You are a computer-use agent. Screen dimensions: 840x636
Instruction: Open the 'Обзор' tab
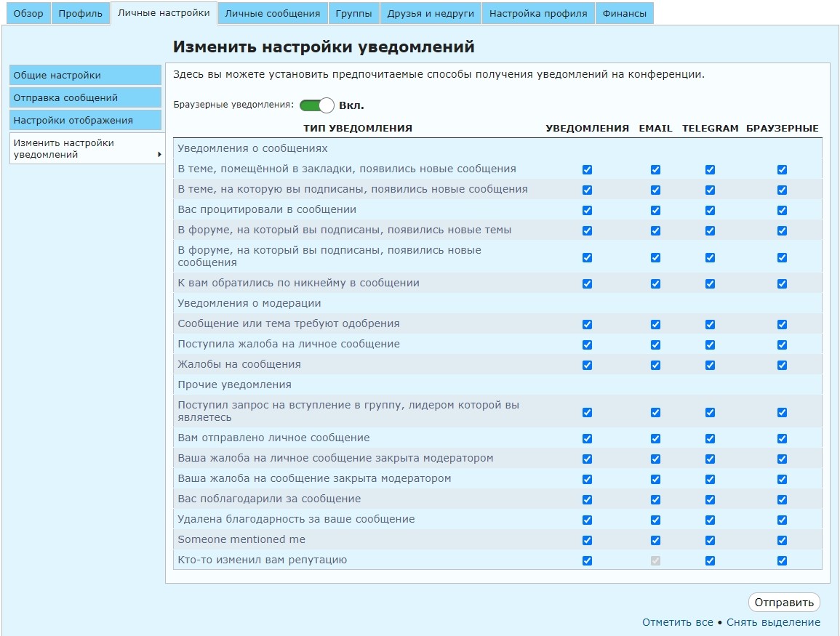point(28,13)
